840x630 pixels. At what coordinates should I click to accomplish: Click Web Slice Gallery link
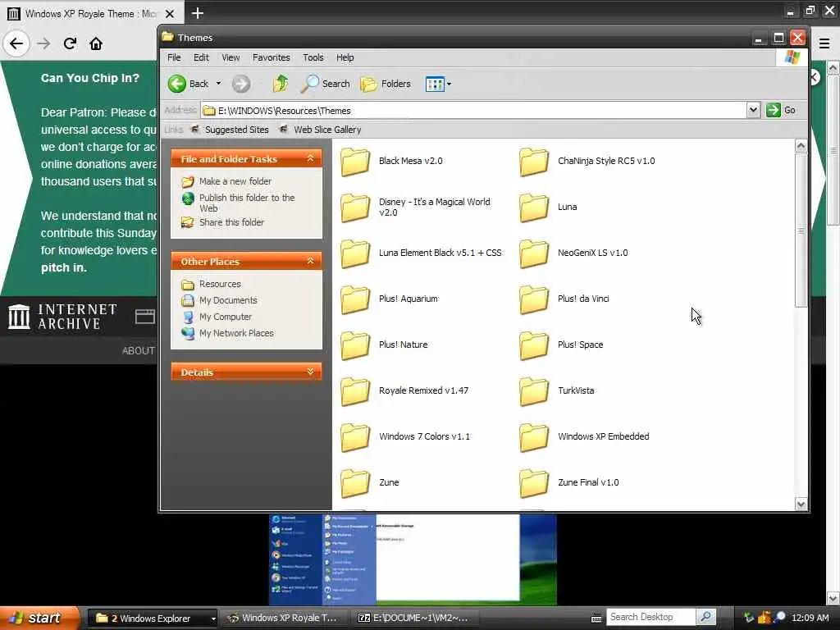(321, 130)
